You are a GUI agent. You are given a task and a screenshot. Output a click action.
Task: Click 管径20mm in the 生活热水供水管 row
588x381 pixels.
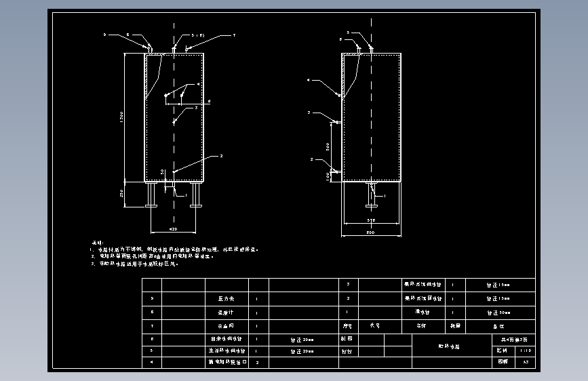[302, 351]
